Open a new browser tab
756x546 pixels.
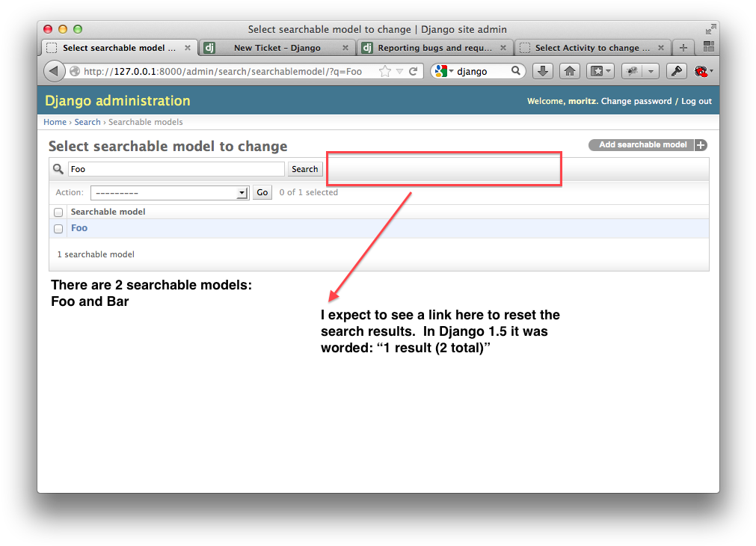click(x=683, y=48)
